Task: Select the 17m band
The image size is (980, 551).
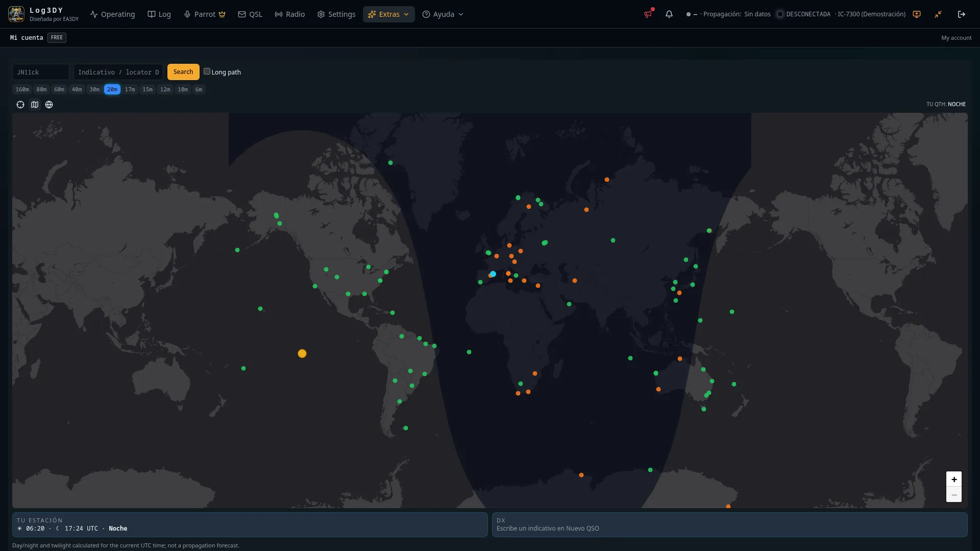Action: [130, 89]
